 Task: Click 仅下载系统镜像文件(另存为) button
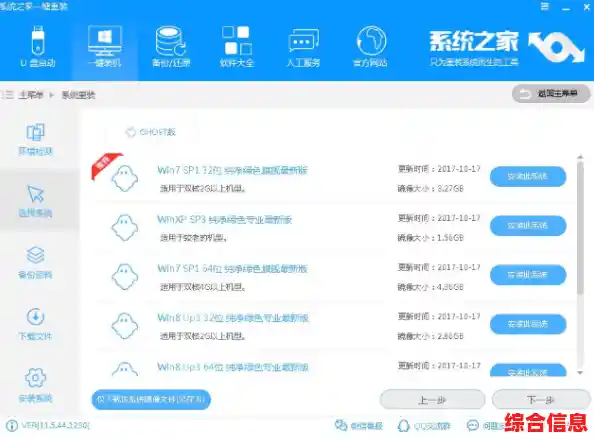[x=151, y=399]
